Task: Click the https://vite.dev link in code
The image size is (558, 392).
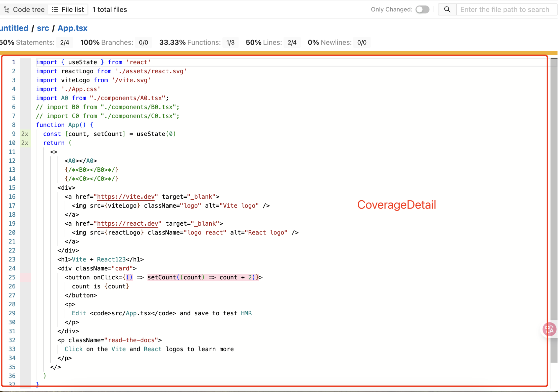Action: click(x=126, y=197)
